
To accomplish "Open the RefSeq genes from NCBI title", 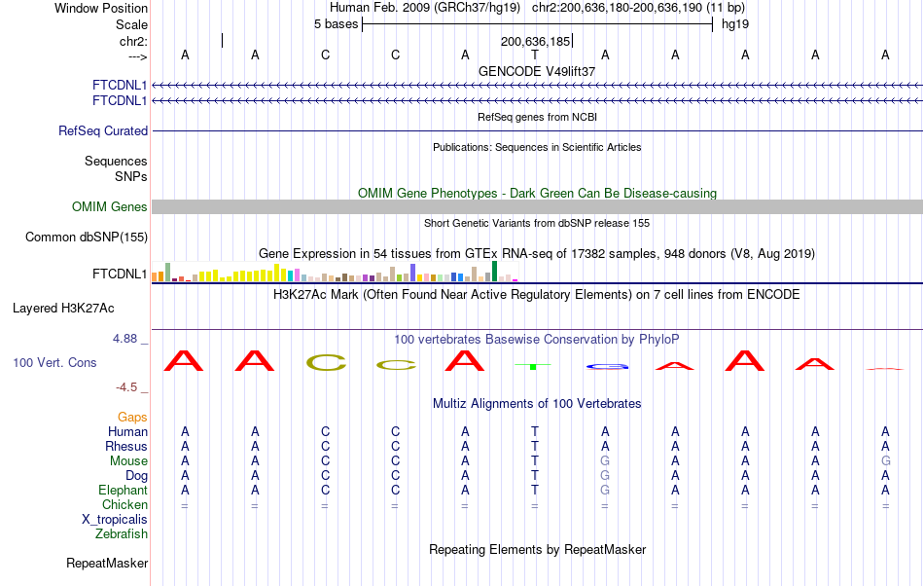I will (537, 117).
